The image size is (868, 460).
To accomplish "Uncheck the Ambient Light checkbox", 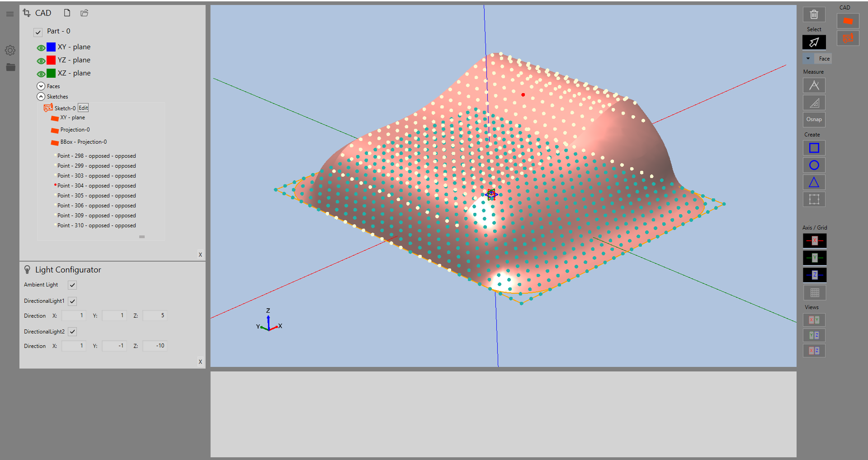I will (72, 285).
